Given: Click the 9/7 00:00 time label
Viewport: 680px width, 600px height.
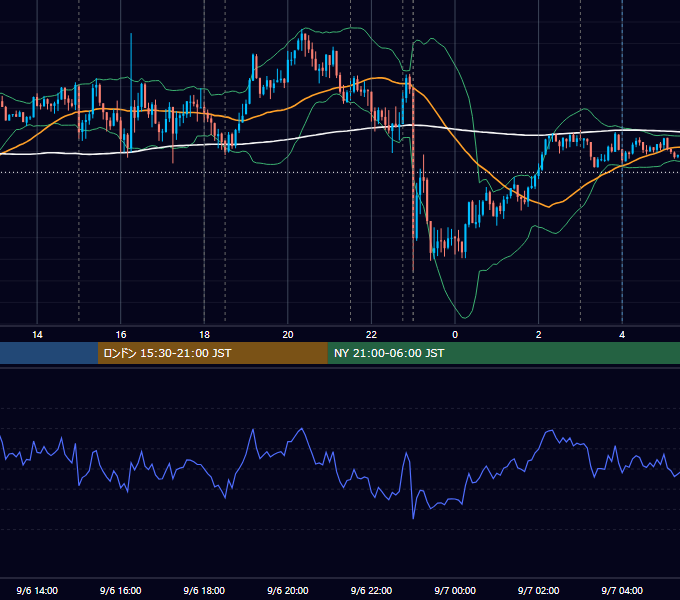Looking at the screenshot, I should (455, 590).
